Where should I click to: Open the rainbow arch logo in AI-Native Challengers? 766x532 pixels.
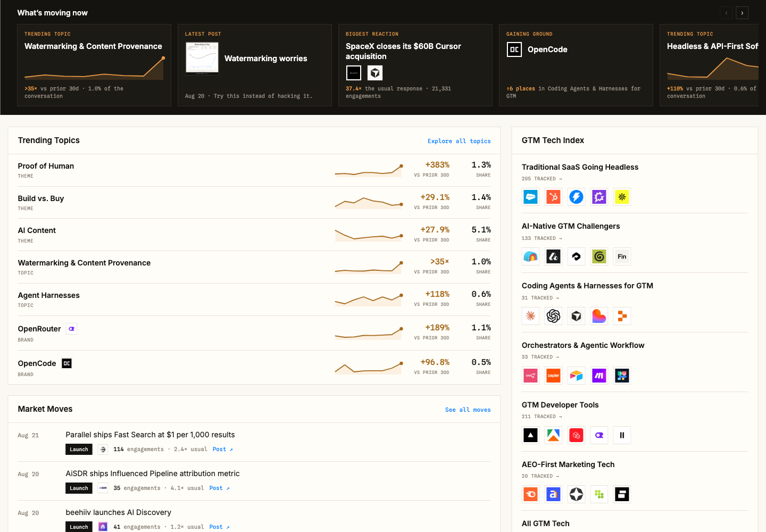530,256
